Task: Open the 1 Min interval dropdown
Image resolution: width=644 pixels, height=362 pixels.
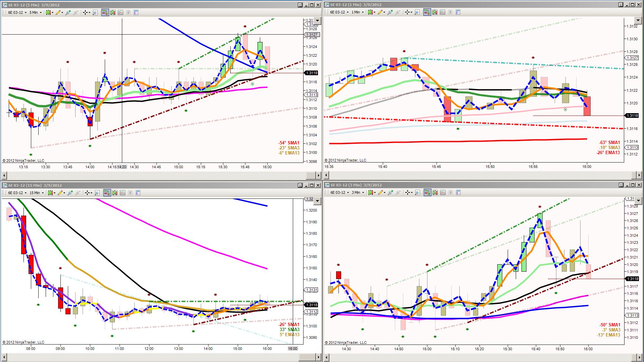Action: [357, 12]
